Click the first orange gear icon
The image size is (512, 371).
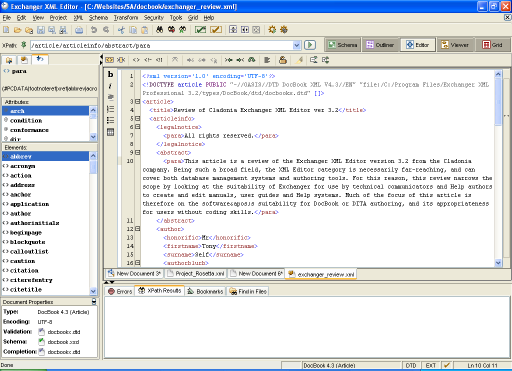(x=272, y=30)
